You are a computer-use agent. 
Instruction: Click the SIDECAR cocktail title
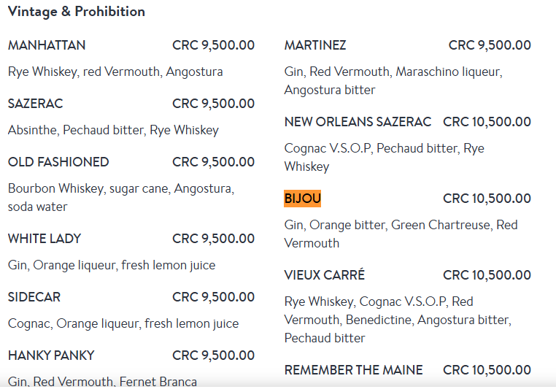pyautogui.click(x=34, y=297)
